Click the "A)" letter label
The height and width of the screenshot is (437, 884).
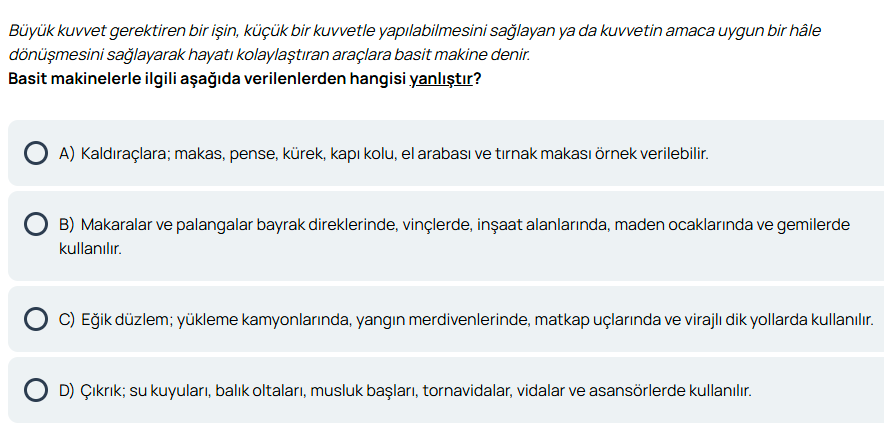67,153
